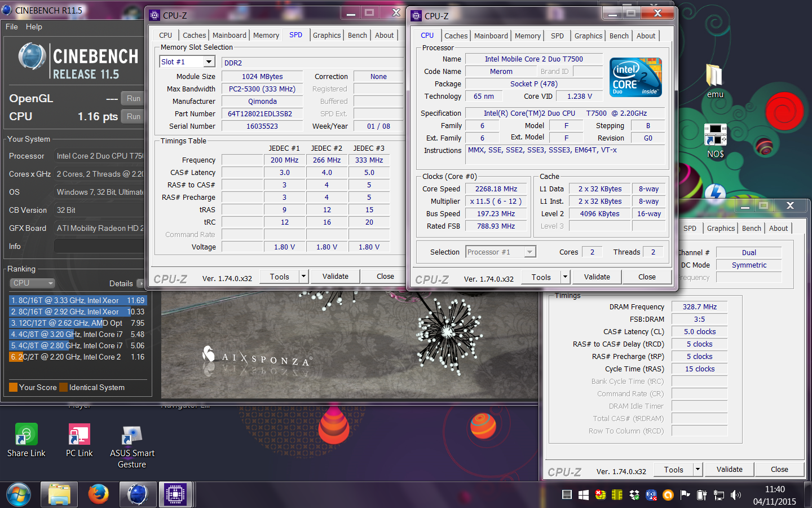
Task: Click the Show Desktop strip on taskbar
Action: coord(807,495)
